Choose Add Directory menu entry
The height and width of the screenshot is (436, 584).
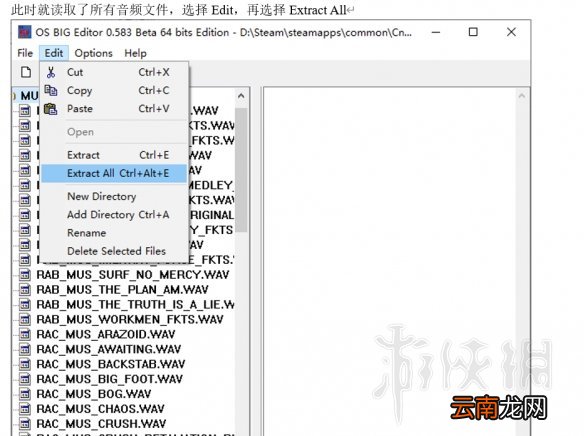point(114,214)
